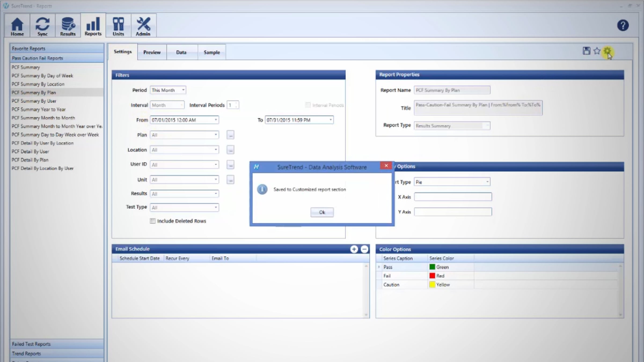Open PCF Detail By Location By User
The image size is (644, 362).
43,168
